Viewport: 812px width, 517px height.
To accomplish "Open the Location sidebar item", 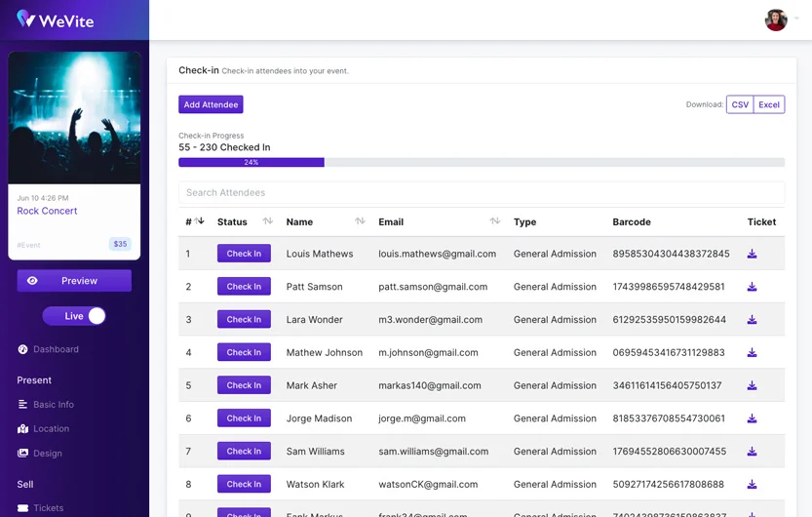I will pyautogui.click(x=51, y=429).
